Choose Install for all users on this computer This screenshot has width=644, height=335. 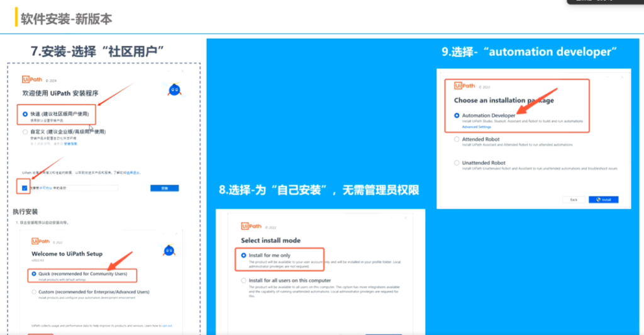pos(244,280)
